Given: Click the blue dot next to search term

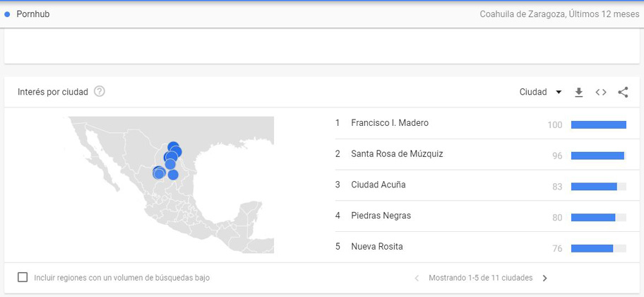Looking at the screenshot, I should coord(7,14).
